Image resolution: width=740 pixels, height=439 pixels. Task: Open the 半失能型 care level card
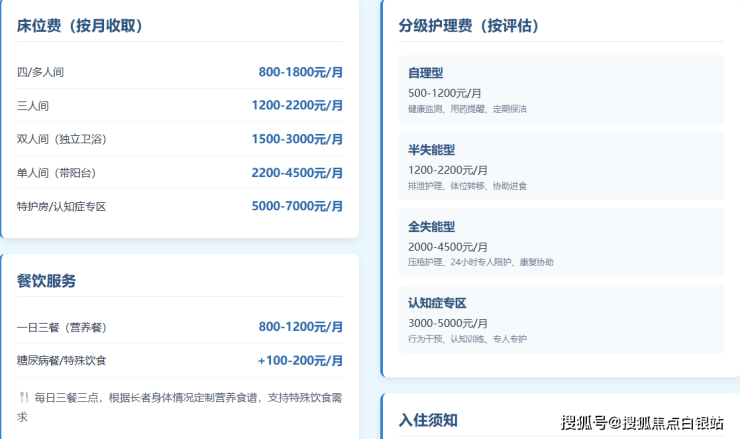pos(562,166)
